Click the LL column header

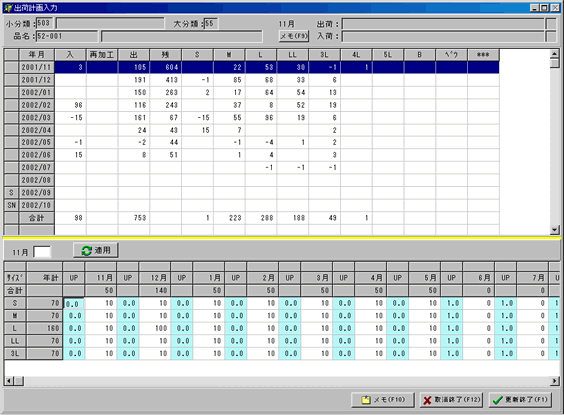(x=292, y=55)
